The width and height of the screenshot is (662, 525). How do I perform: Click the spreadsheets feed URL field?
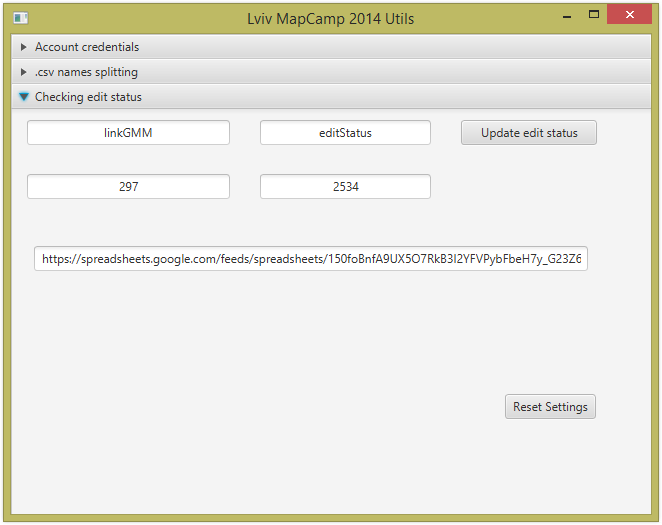tap(311, 258)
